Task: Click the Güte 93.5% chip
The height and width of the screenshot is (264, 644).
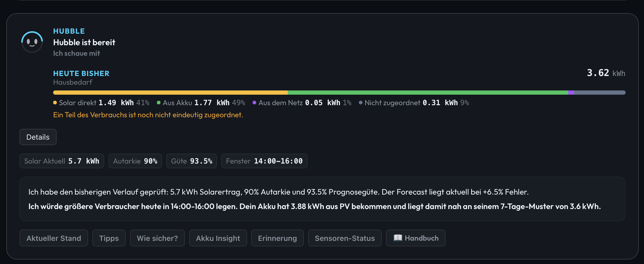Action: pos(192,161)
